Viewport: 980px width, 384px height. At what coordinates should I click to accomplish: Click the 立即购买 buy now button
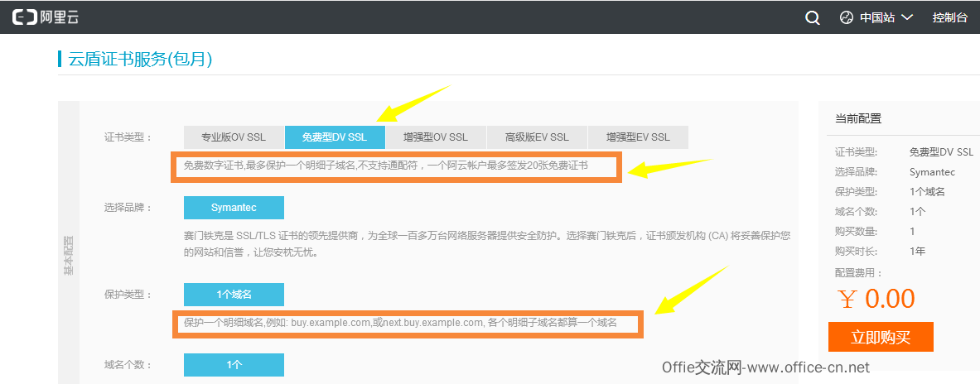click(881, 337)
